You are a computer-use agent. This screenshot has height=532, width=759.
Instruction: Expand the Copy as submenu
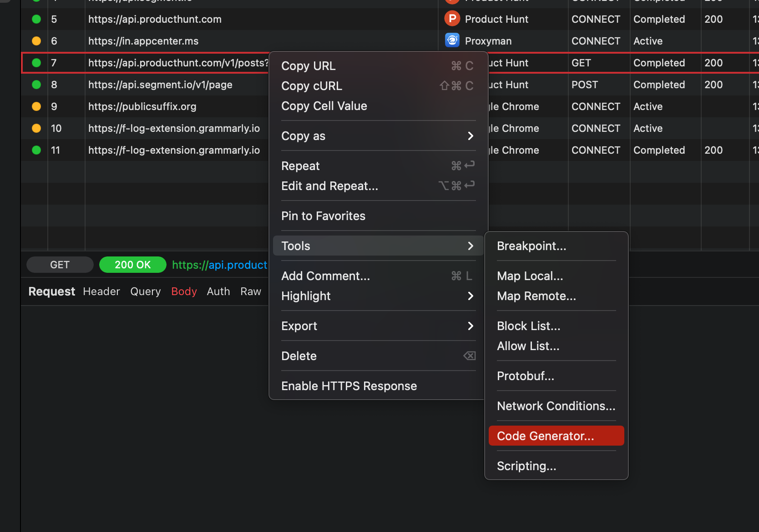(x=303, y=136)
